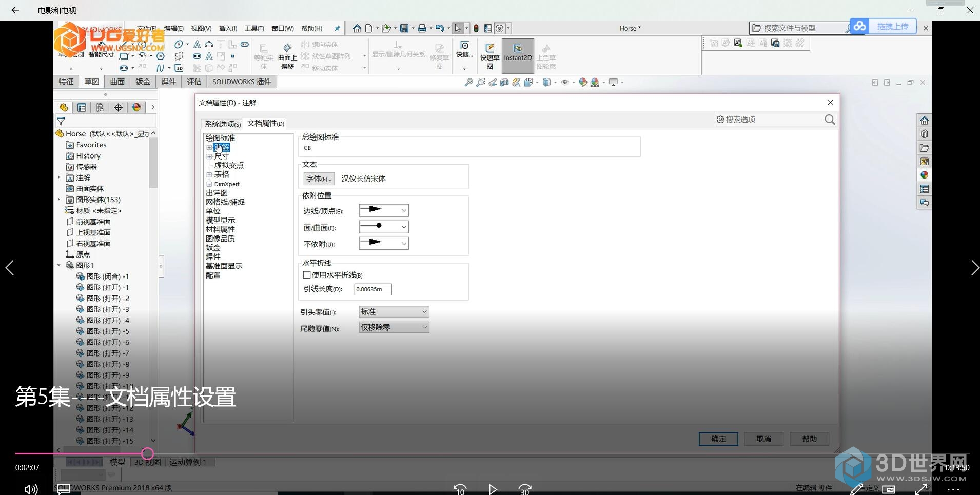Click the search magnifier in the options dialog
Screen dimensions: 980x495
(830, 120)
